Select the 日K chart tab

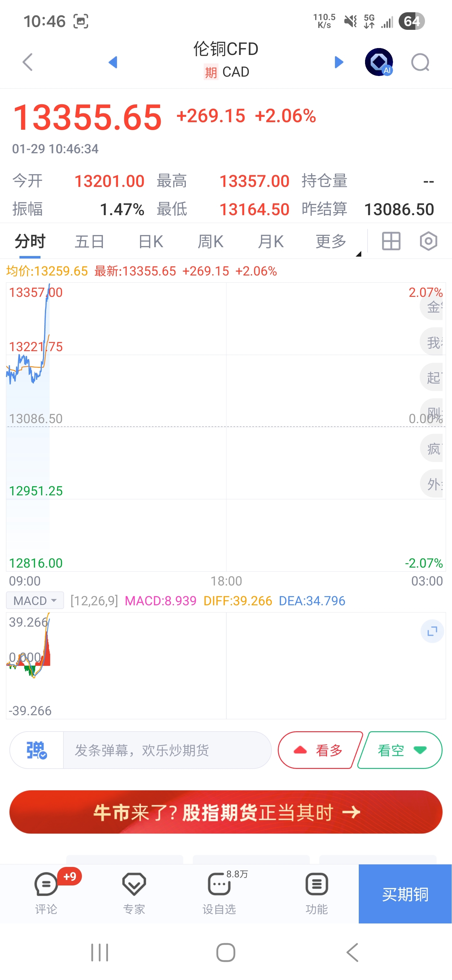pos(151,242)
